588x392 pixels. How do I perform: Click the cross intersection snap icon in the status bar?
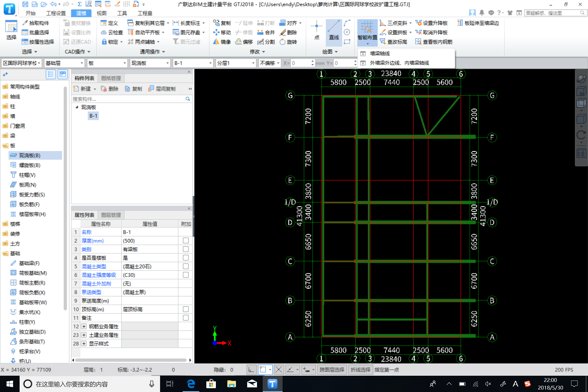tap(279, 370)
